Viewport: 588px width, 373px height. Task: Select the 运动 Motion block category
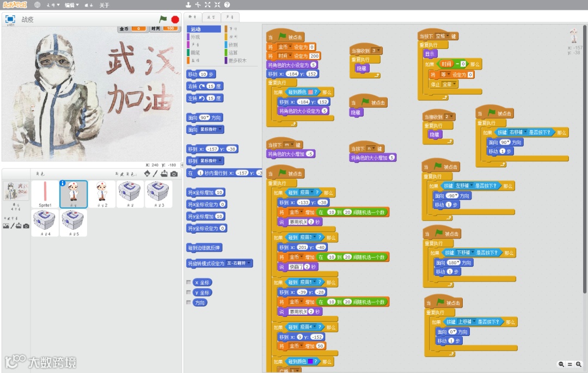[204, 29]
